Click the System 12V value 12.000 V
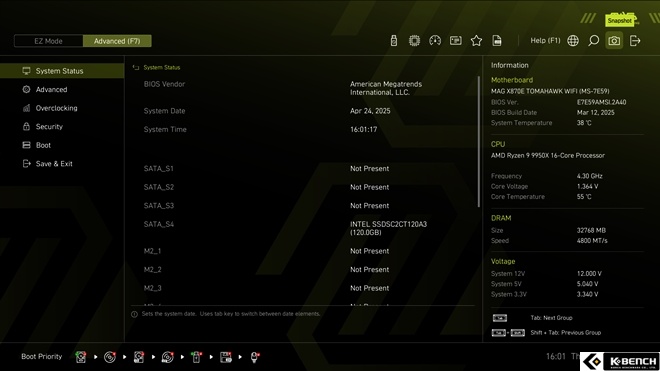The height and width of the screenshot is (371, 660). pos(589,273)
